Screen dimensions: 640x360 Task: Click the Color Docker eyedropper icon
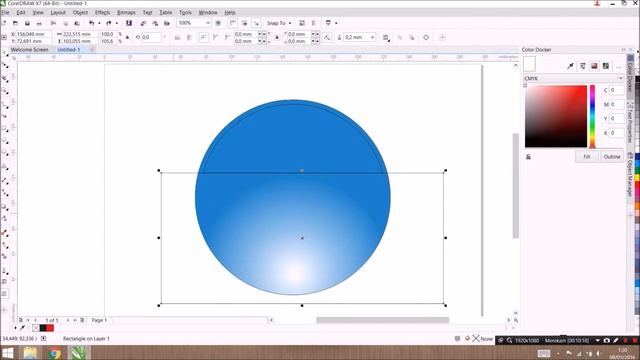[x=570, y=66]
